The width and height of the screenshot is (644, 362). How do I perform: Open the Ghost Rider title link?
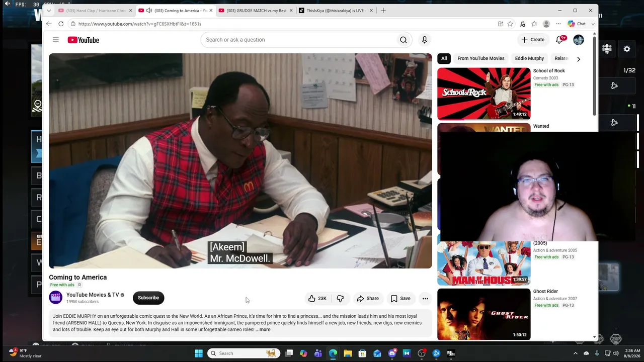tap(545, 292)
